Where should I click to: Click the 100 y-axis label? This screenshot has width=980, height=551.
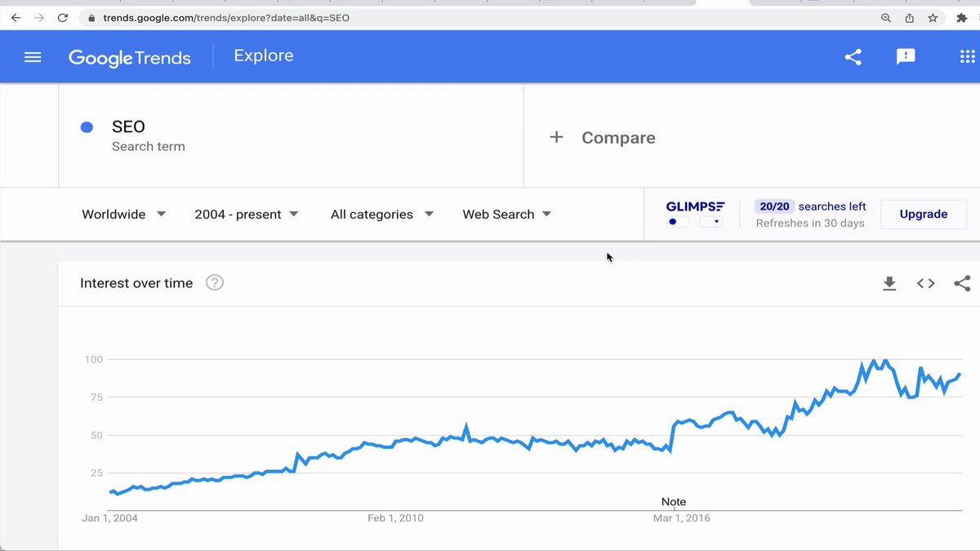click(93, 359)
